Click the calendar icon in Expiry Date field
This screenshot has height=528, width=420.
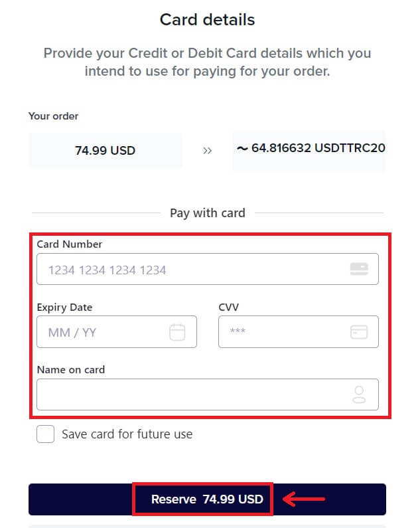click(177, 332)
